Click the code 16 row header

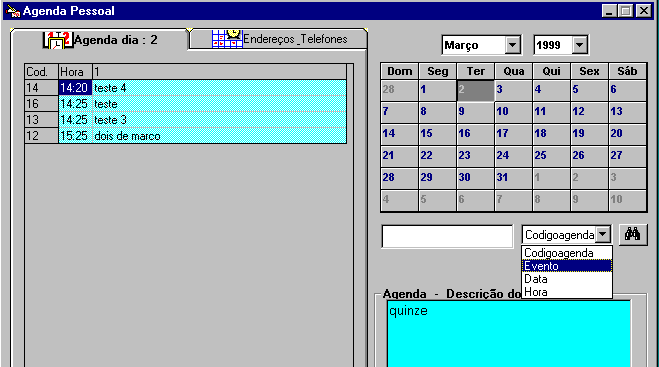tap(41, 104)
